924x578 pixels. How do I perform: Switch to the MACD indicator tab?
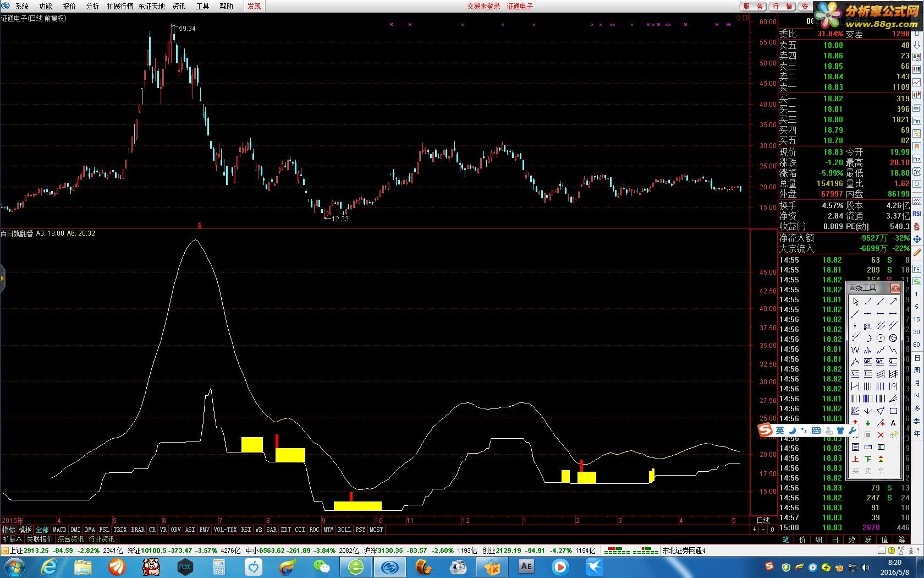click(x=59, y=530)
